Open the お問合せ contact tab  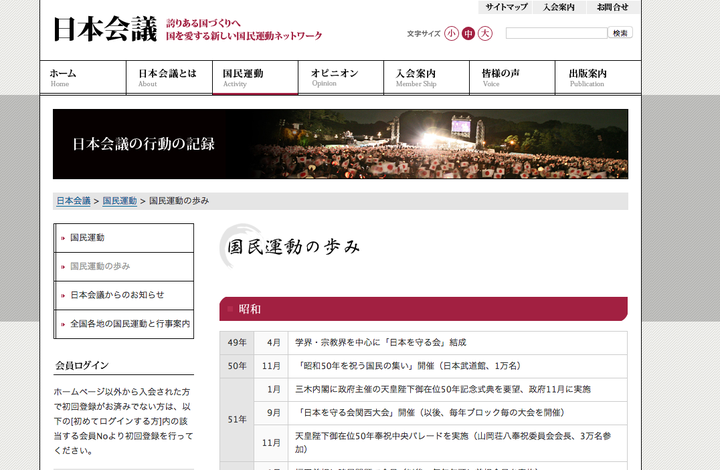pyautogui.click(x=612, y=7)
